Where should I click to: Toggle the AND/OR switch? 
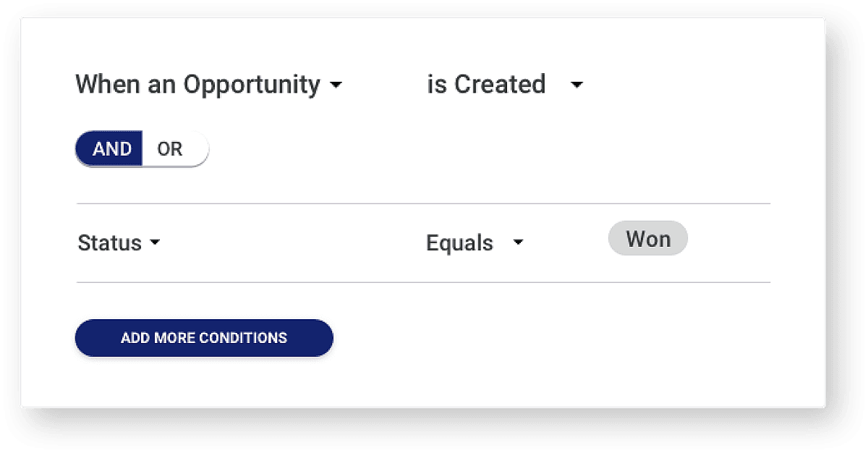tap(141, 148)
